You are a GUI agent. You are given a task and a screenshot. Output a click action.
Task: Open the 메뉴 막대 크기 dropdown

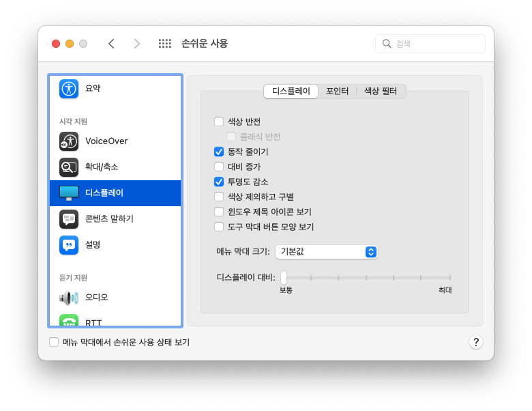click(327, 252)
